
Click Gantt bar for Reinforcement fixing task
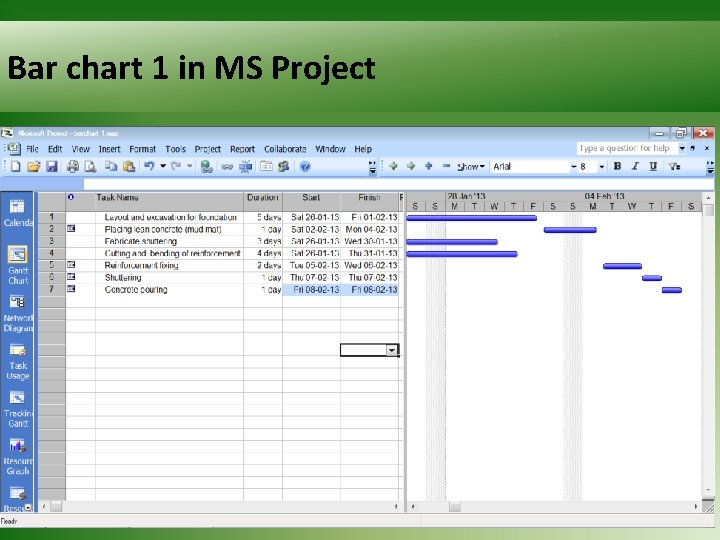click(622, 266)
